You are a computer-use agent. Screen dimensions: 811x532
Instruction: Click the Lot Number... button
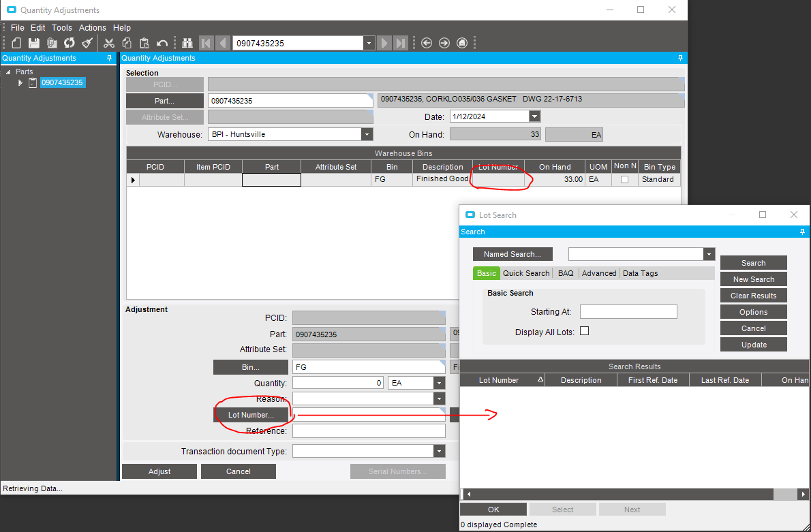[x=251, y=415]
